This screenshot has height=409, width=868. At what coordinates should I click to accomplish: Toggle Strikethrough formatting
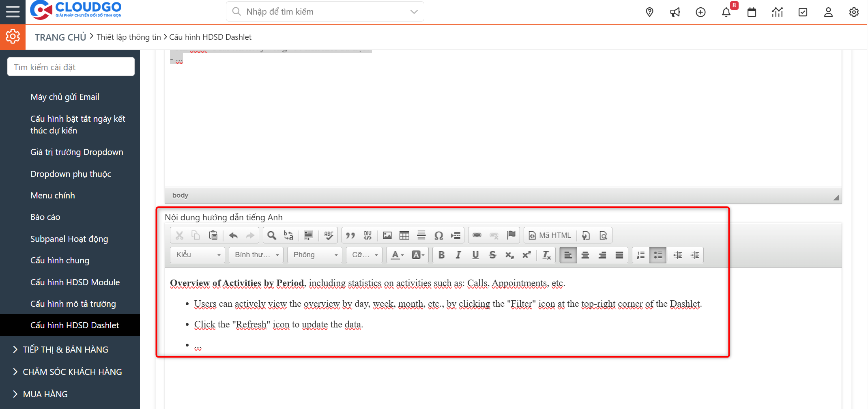click(492, 255)
